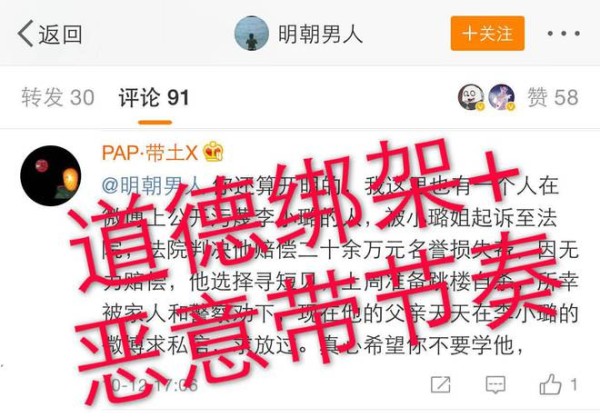600x417 pixels.
Task: Open the comment body text for details
Action: point(340,266)
